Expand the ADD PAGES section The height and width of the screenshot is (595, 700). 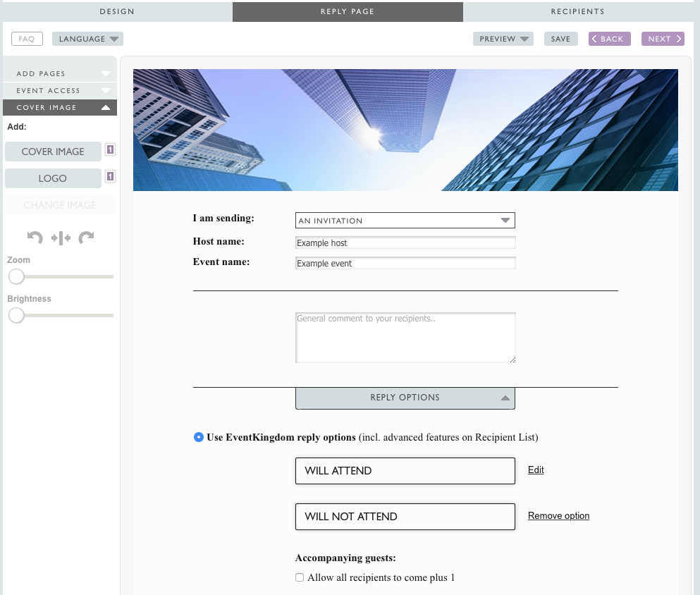pyautogui.click(x=60, y=73)
